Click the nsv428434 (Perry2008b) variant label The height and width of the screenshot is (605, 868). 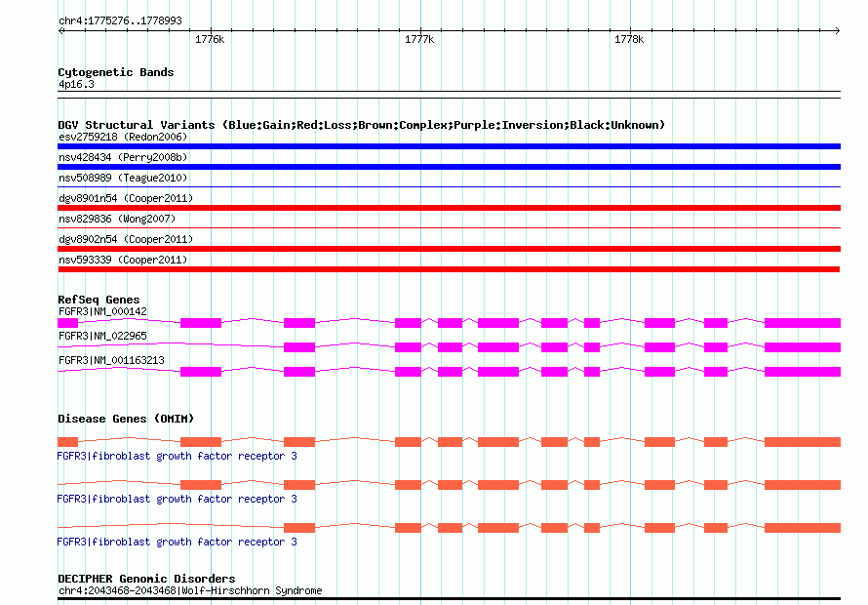[123, 157]
